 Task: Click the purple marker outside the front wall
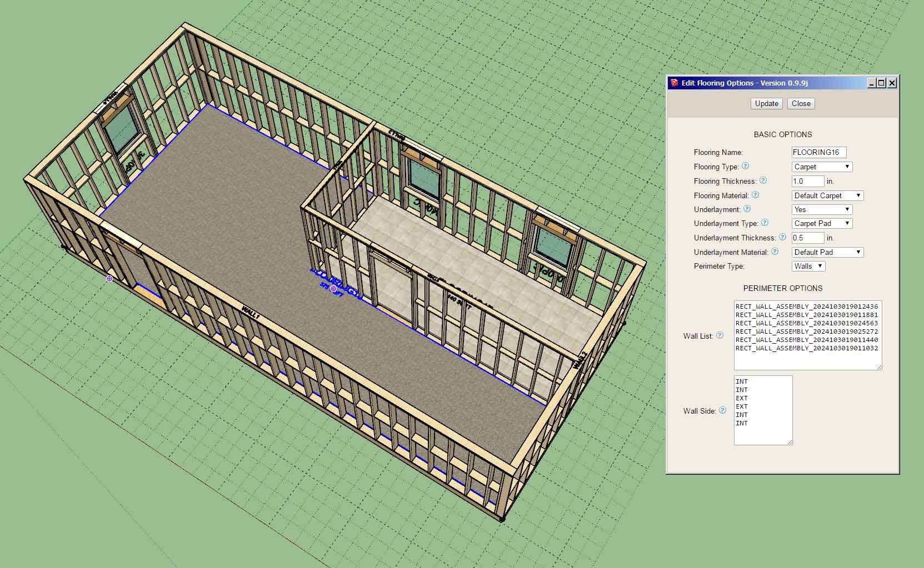[x=109, y=279]
